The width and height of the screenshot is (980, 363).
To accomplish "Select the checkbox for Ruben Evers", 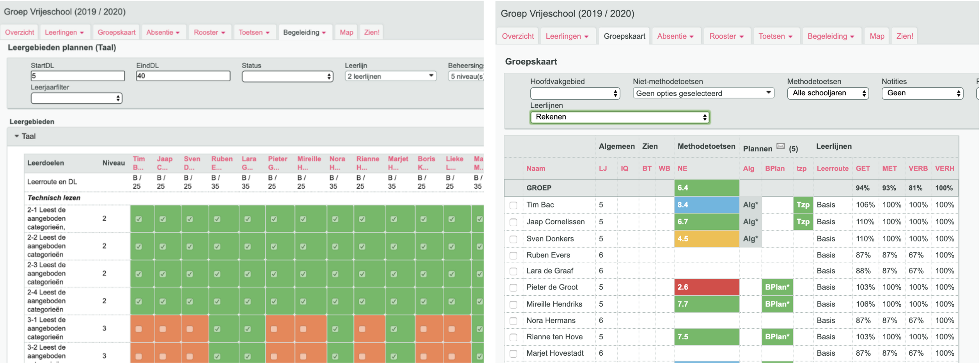I will pyautogui.click(x=513, y=256).
